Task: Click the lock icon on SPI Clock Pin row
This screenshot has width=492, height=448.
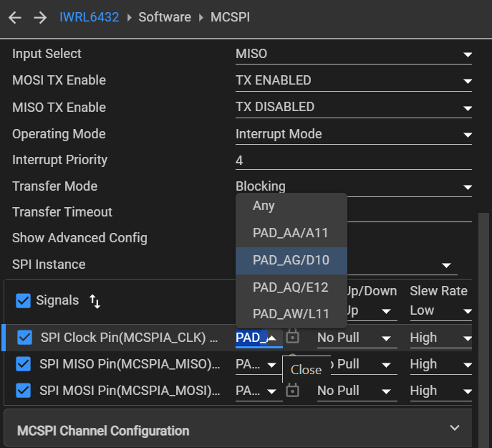Action: coord(293,336)
